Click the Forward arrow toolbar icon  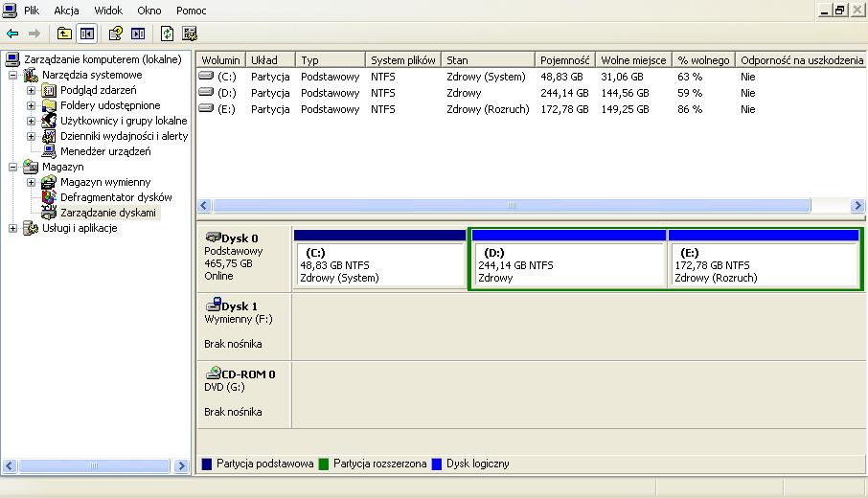click(34, 34)
